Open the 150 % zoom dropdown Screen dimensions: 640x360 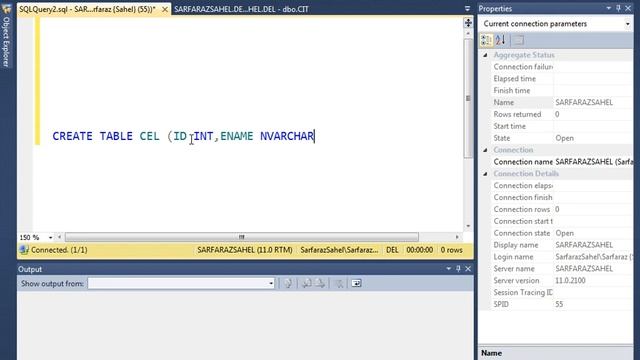tap(50, 237)
